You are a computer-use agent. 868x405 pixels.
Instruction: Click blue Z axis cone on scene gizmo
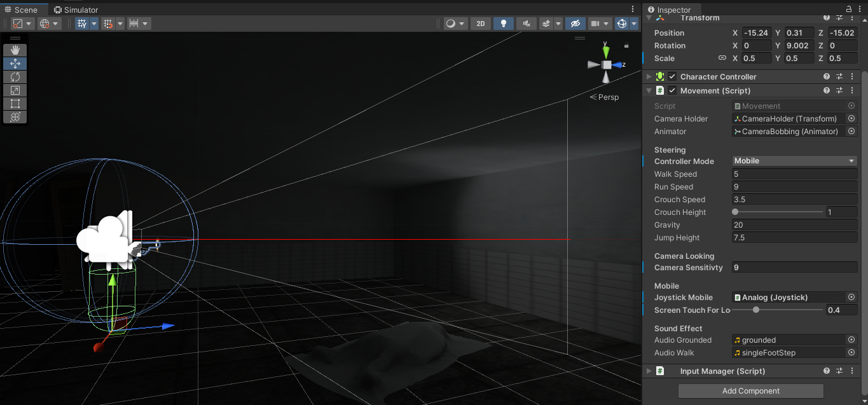pos(617,64)
